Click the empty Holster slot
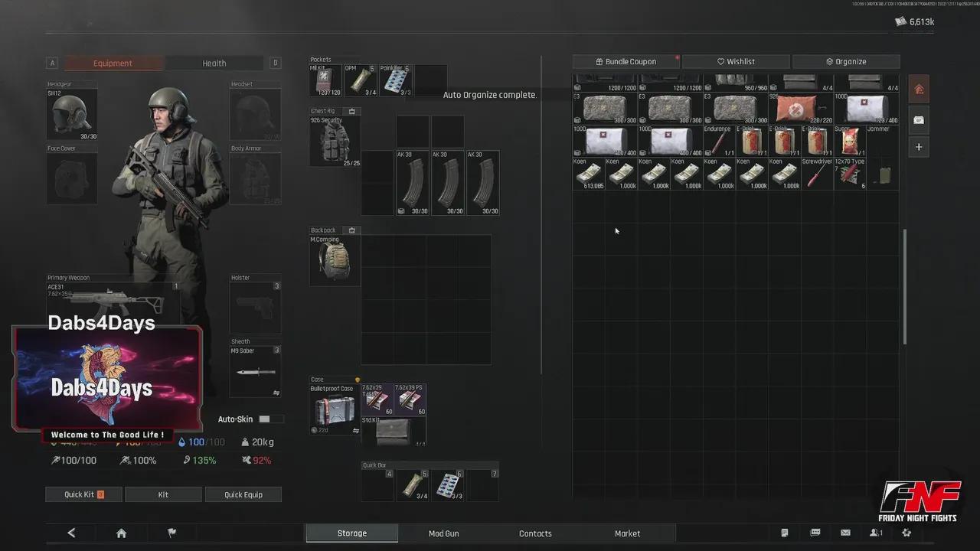This screenshot has width=980, height=551. (256, 308)
